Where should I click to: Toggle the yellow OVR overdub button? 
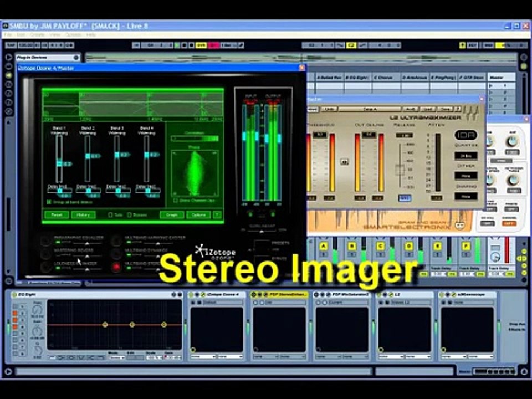tap(201, 45)
